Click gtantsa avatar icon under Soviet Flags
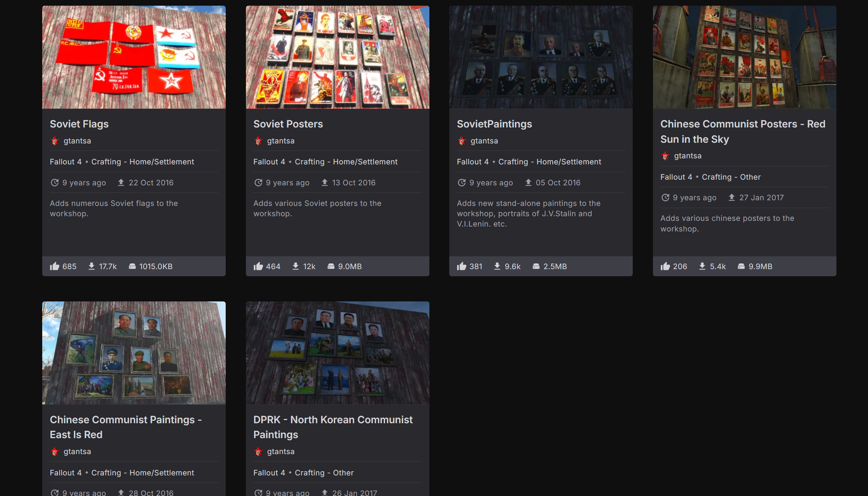The image size is (868, 496). (x=55, y=141)
